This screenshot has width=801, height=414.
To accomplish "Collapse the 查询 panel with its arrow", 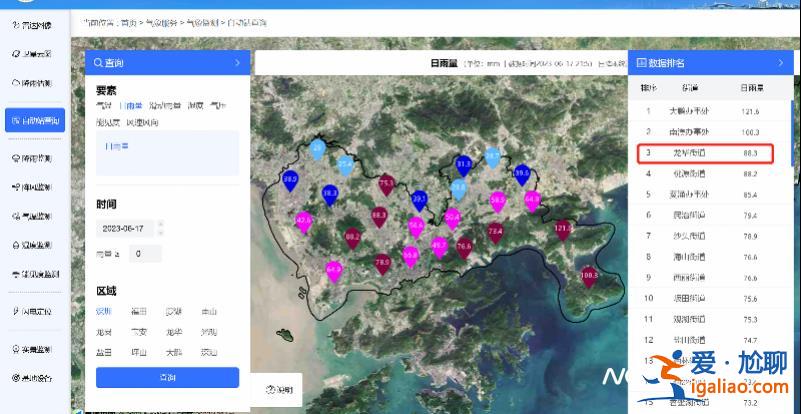I will 237,63.
